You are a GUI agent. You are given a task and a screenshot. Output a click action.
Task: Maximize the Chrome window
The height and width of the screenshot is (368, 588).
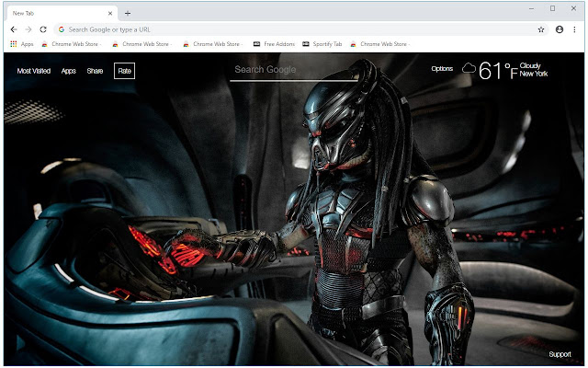(552, 8)
